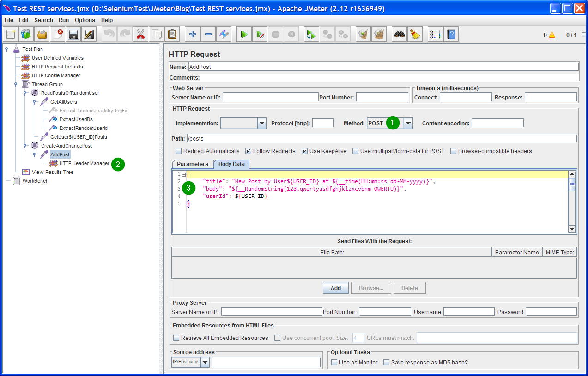Select HTTP Header Manager in tree
Viewport: 588px width, 376px height.
coord(85,163)
